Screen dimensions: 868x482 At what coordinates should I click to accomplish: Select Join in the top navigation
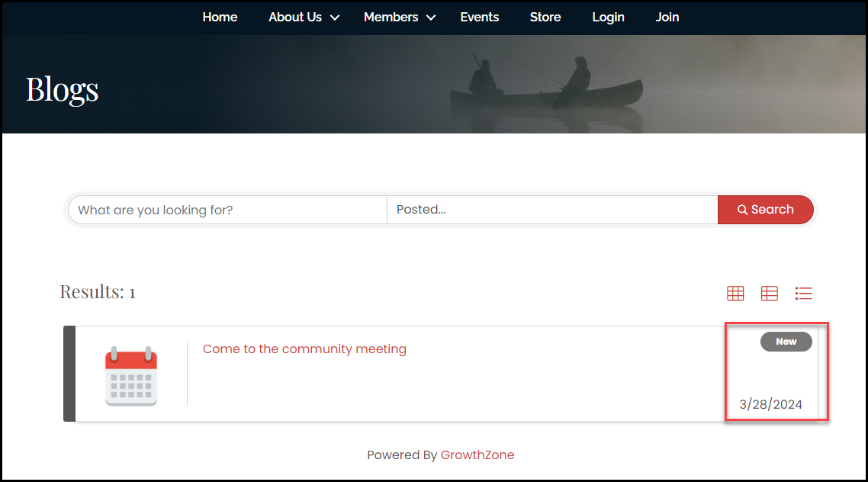coord(667,17)
